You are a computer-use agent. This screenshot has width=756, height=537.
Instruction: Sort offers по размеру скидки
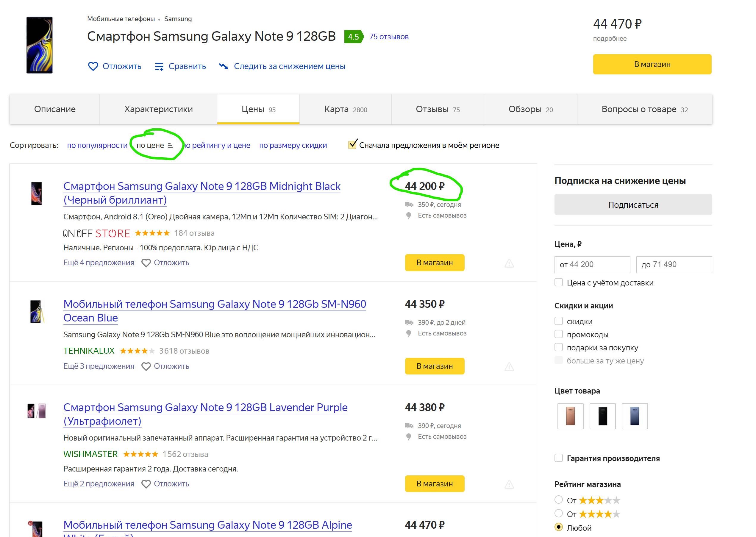pyautogui.click(x=293, y=146)
